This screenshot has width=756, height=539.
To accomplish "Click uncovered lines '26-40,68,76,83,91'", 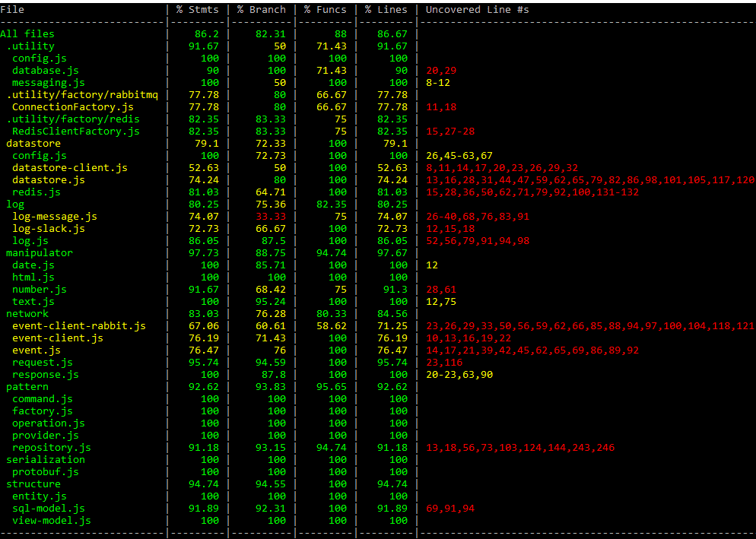I will pos(478,217).
